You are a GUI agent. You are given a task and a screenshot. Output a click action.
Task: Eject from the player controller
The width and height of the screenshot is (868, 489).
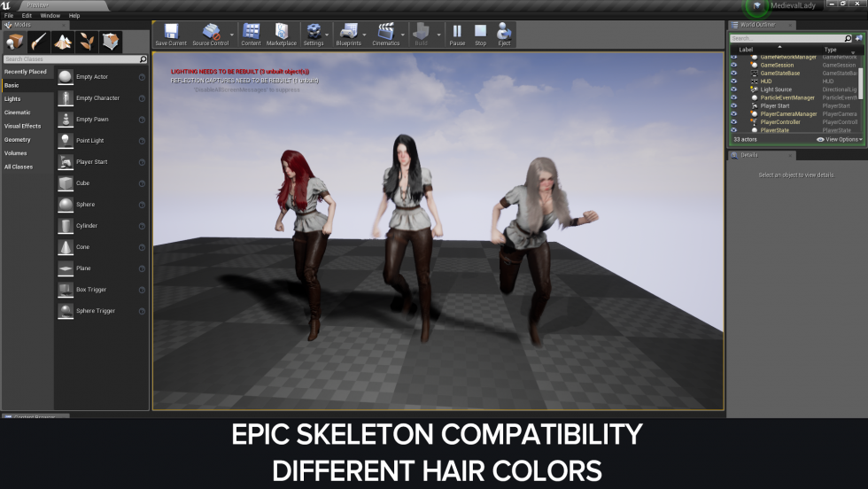tap(504, 33)
